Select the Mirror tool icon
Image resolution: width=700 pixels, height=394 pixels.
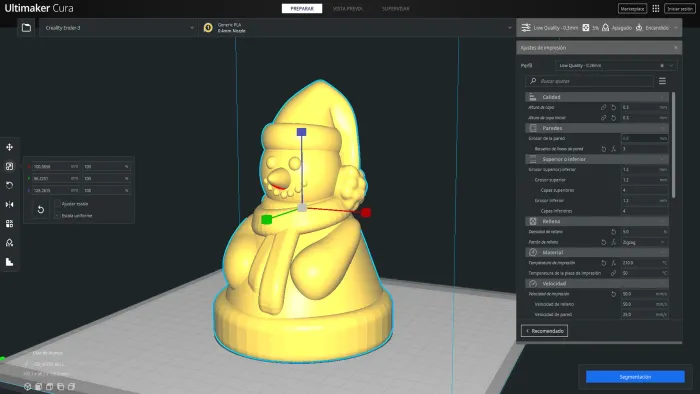pos(9,204)
